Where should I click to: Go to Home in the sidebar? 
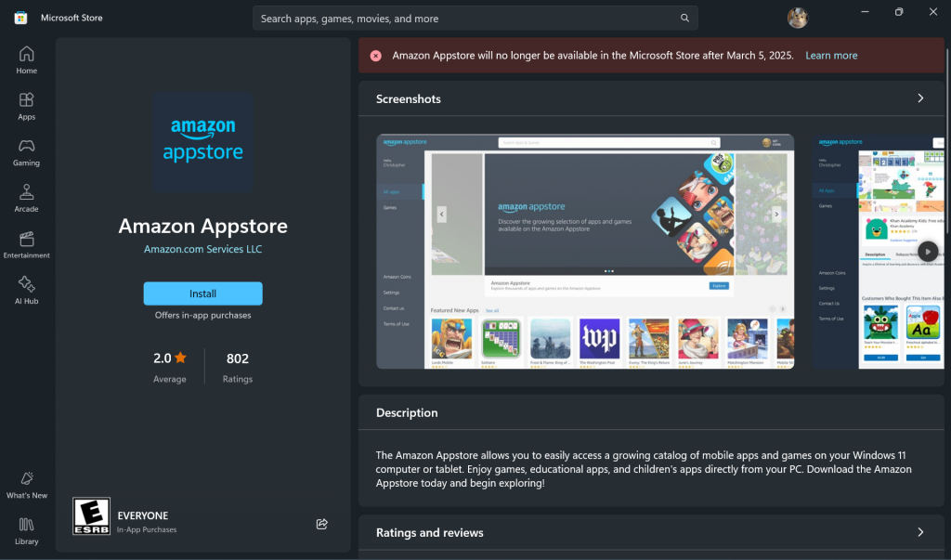coord(26,60)
